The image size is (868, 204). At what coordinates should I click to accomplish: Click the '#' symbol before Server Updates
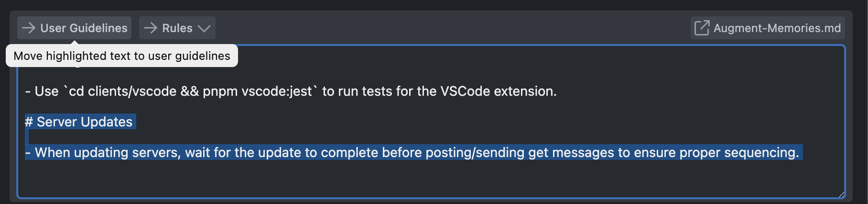[x=29, y=122]
